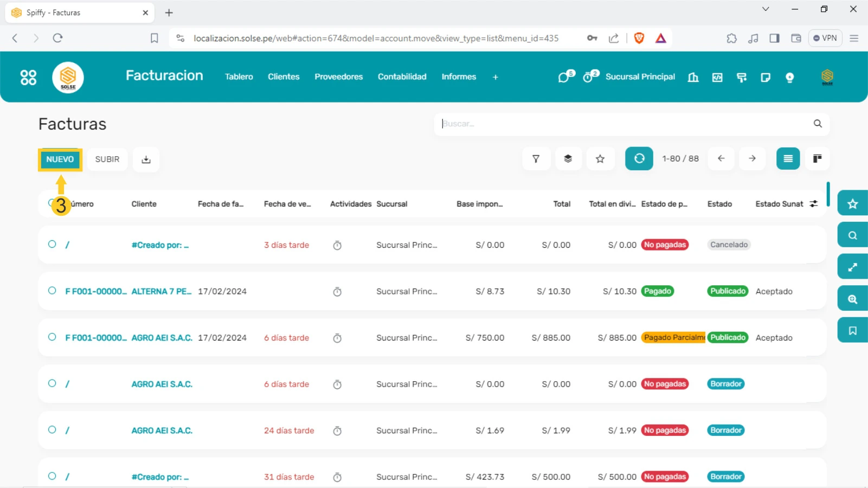Screen dimensions: 868x488
Task: Click the SUBIR button
Action: [x=107, y=159]
